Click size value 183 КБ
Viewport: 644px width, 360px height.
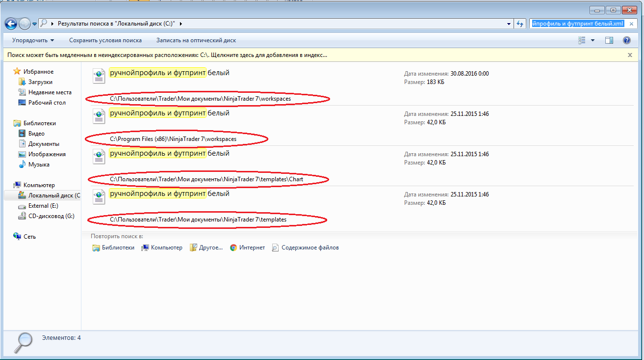click(435, 82)
